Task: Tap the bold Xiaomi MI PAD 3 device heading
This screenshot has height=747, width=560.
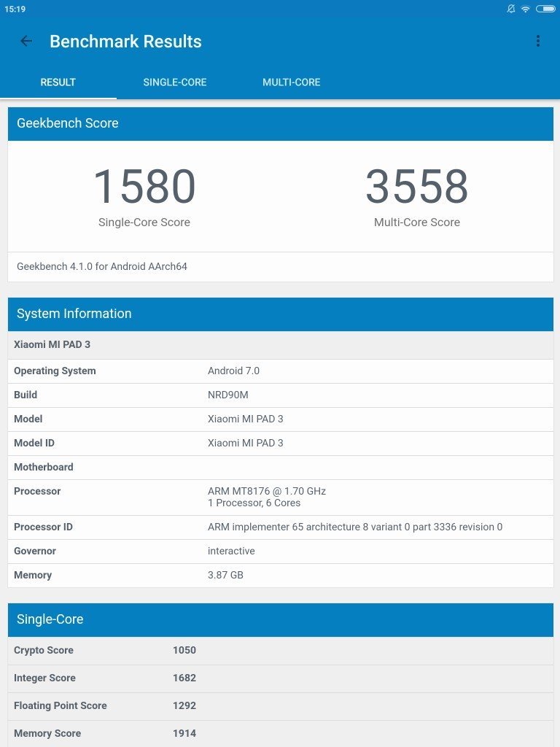Action: pyautogui.click(x=52, y=344)
